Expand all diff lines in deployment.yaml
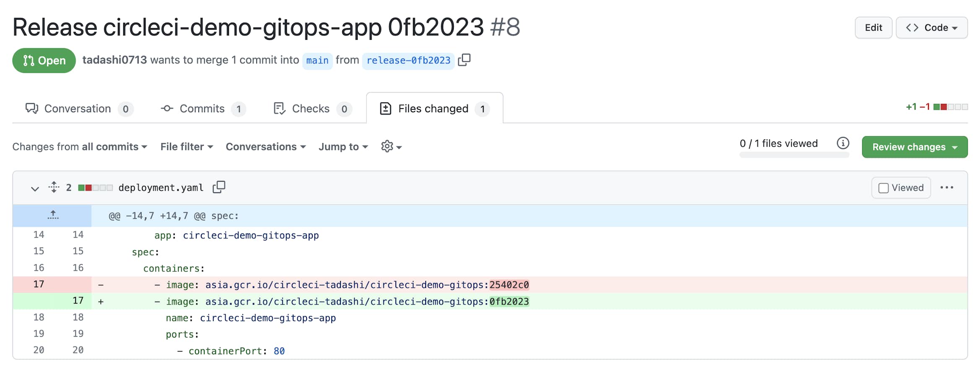This screenshot has height=374, width=980. [x=54, y=187]
